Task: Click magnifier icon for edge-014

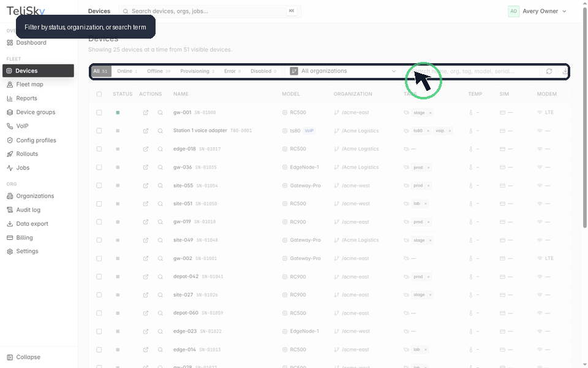Action: [160, 350]
